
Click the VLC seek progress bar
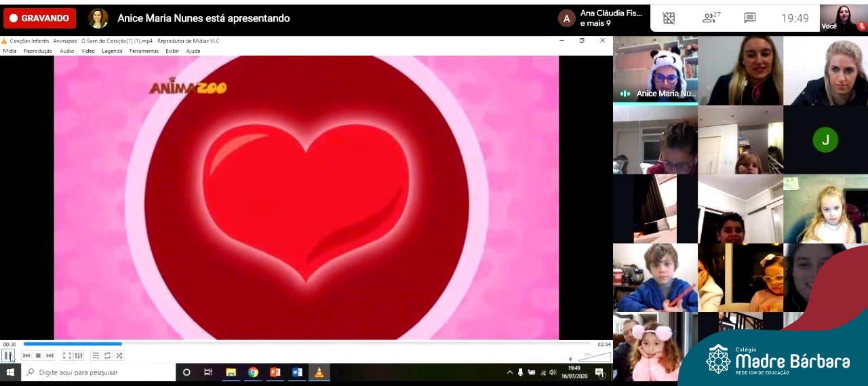click(305, 344)
